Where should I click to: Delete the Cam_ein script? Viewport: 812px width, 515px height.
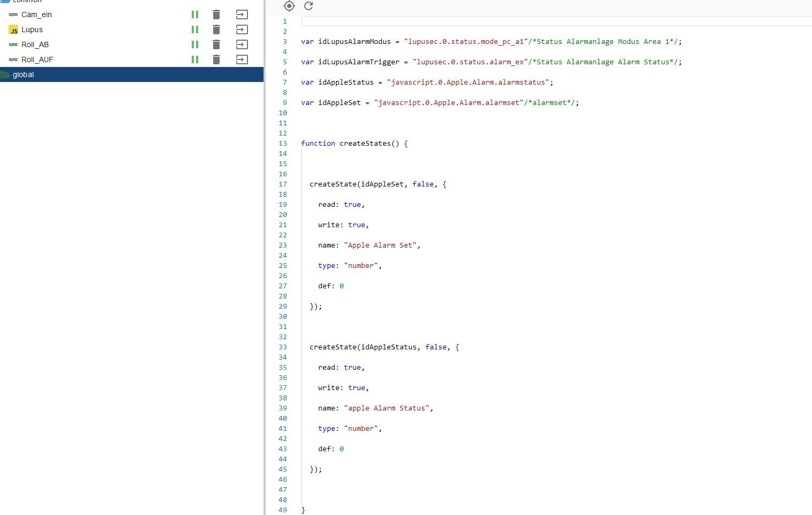(x=216, y=14)
